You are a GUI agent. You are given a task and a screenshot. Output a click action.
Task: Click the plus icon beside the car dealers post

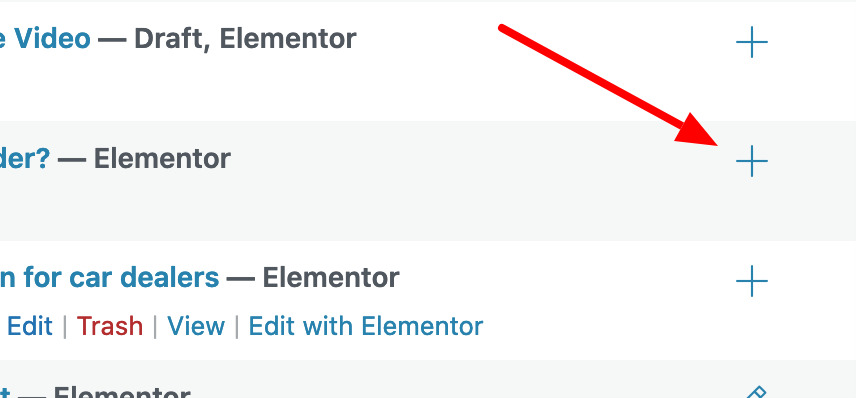[752, 281]
